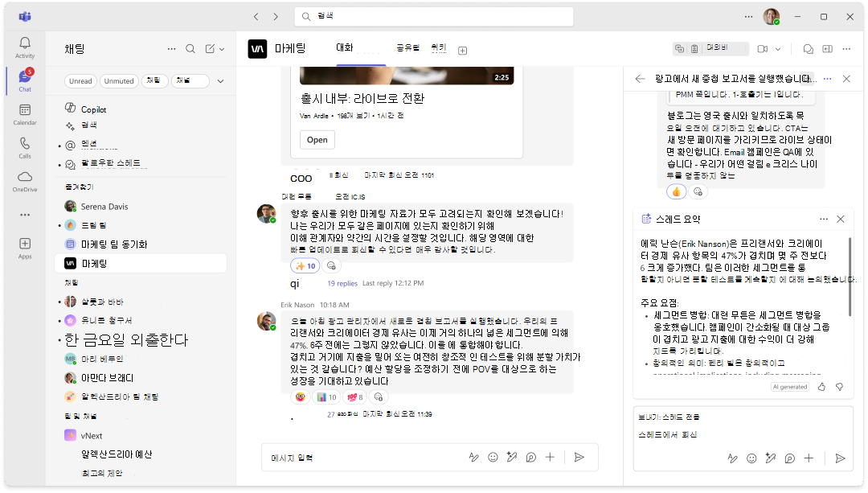Screen dimensions: 868x493
Task: Close the thread summary card
Action: 841,219
